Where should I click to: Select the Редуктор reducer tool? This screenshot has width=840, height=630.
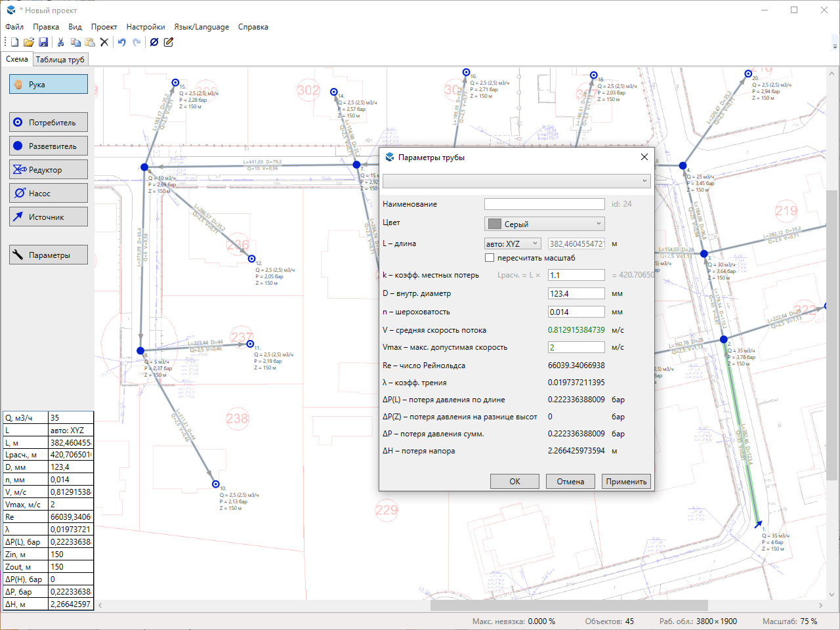49,169
